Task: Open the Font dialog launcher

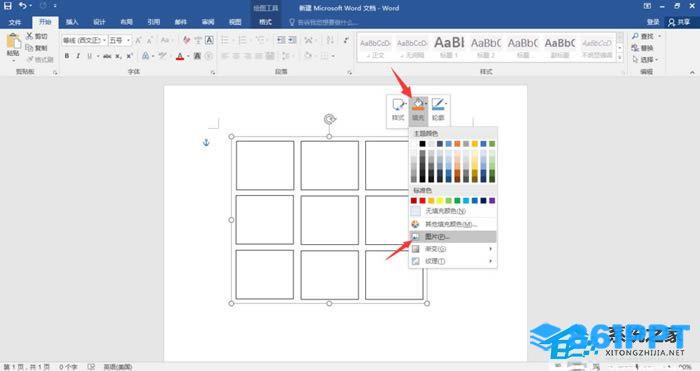Action: (213, 72)
